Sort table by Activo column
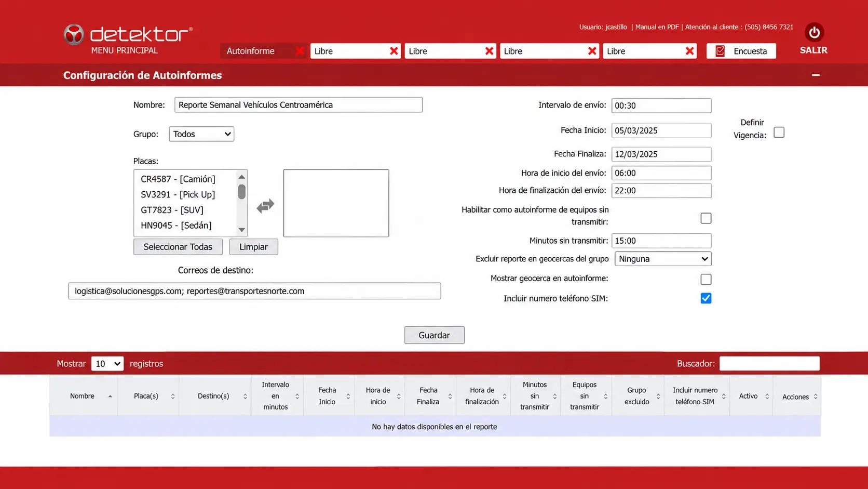The image size is (868, 489). [751, 396]
